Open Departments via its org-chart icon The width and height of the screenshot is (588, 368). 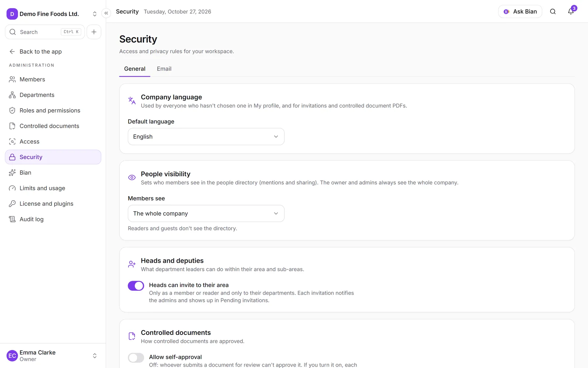(12, 95)
